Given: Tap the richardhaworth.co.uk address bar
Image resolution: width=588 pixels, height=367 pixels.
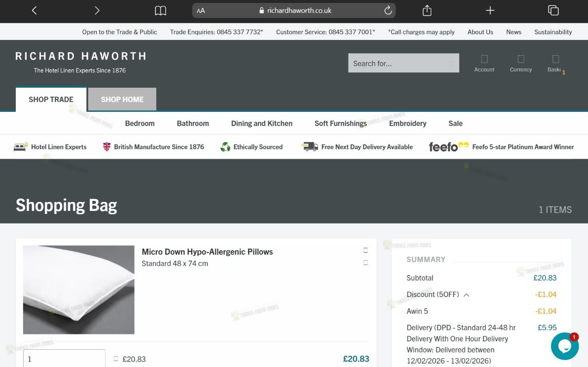Looking at the screenshot, I should 294,10.
